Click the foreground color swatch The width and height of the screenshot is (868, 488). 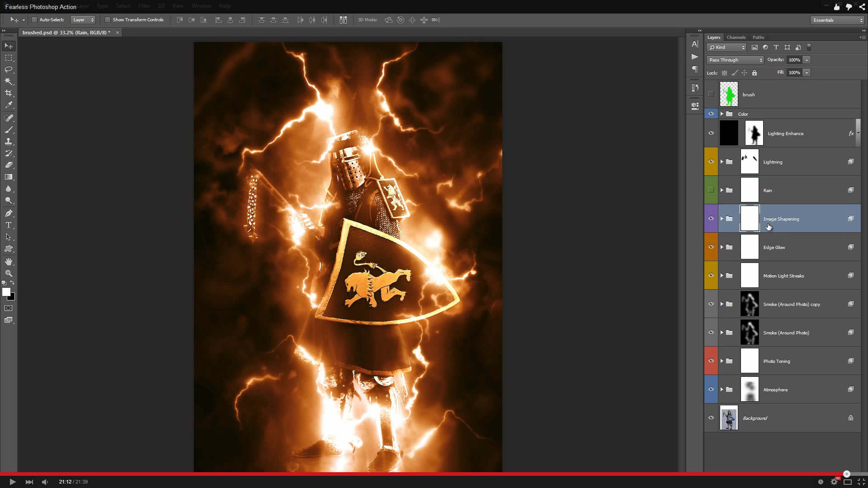(7, 292)
